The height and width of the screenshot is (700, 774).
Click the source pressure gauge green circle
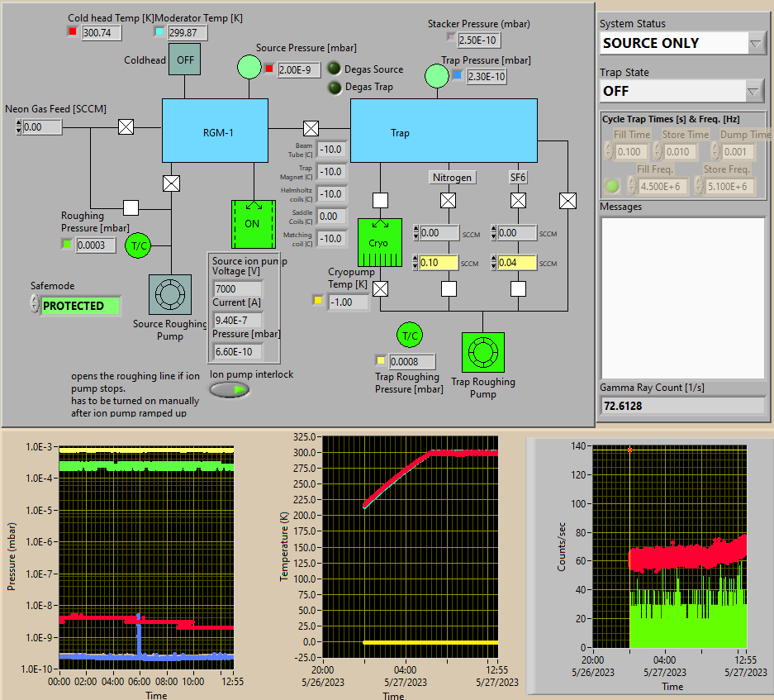click(249, 66)
